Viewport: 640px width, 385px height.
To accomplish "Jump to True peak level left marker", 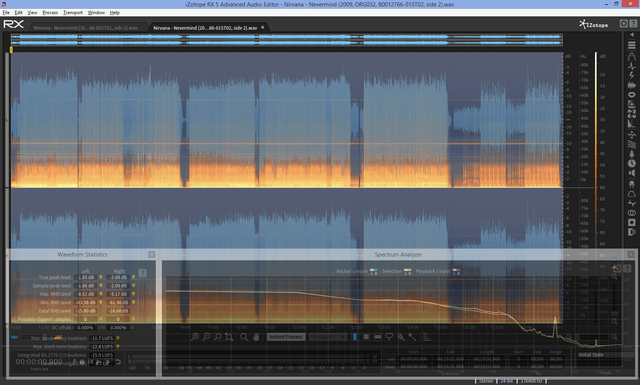I will 101,277.
